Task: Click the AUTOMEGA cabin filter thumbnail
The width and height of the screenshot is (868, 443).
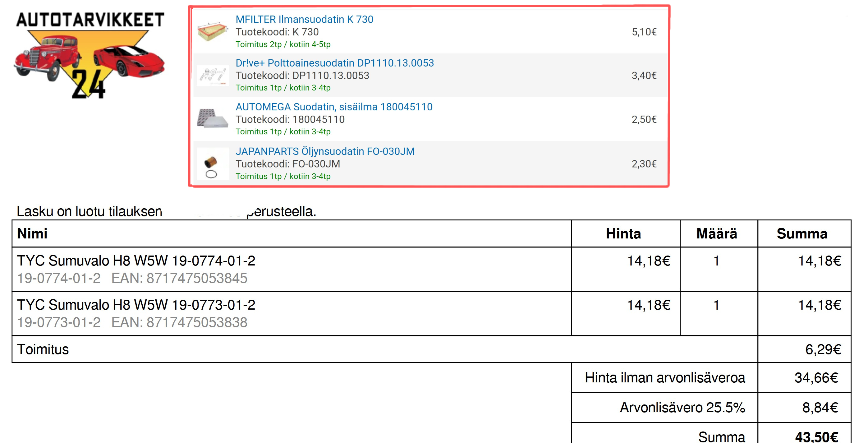Action: [x=212, y=119]
